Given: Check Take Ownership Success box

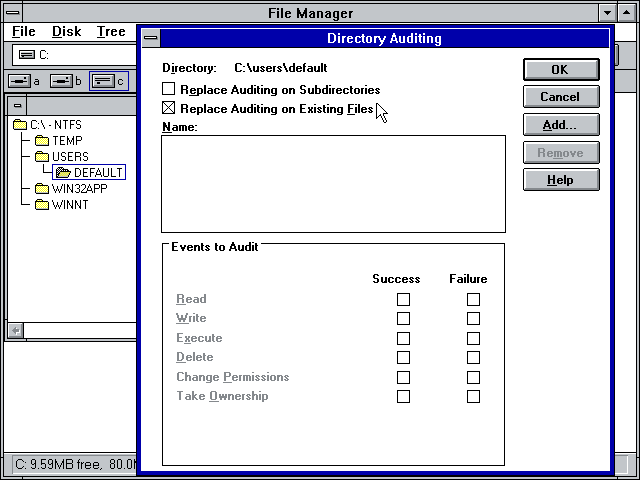Looking at the screenshot, I should (x=403, y=396).
